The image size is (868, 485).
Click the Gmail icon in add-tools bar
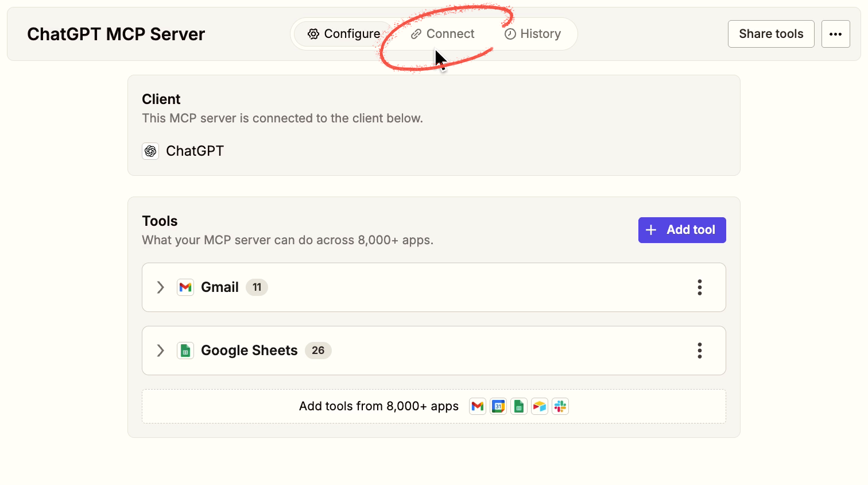pyautogui.click(x=478, y=406)
